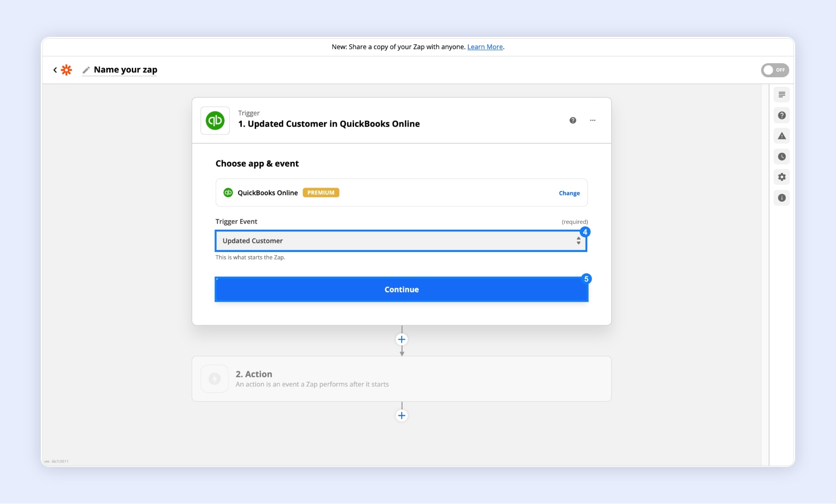This screenshot has height=504, width=836.
Task: Click Name your zap title field
Action: (x=125, y=70)
